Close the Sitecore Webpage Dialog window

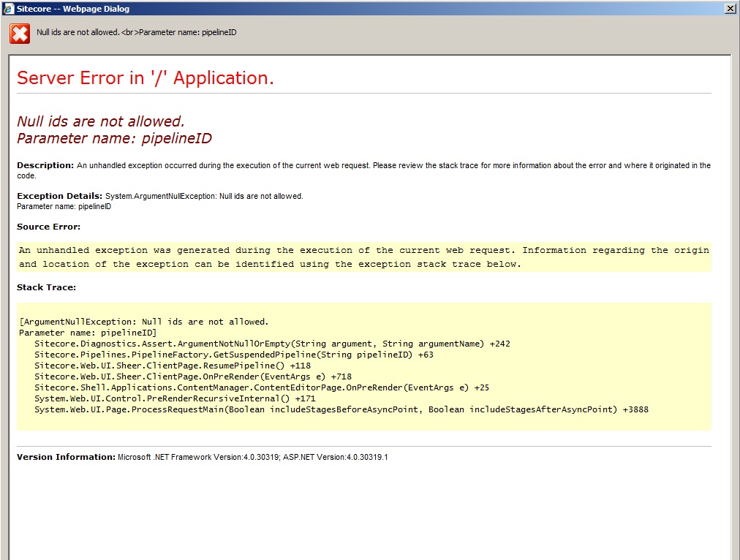coord(730,9)
